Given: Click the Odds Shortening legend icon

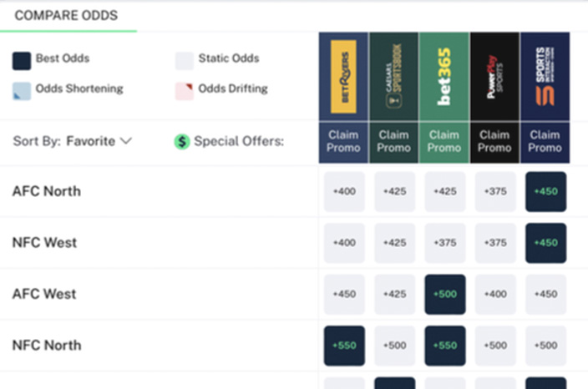Looking at the screenshot, I should tap(22, 91).
